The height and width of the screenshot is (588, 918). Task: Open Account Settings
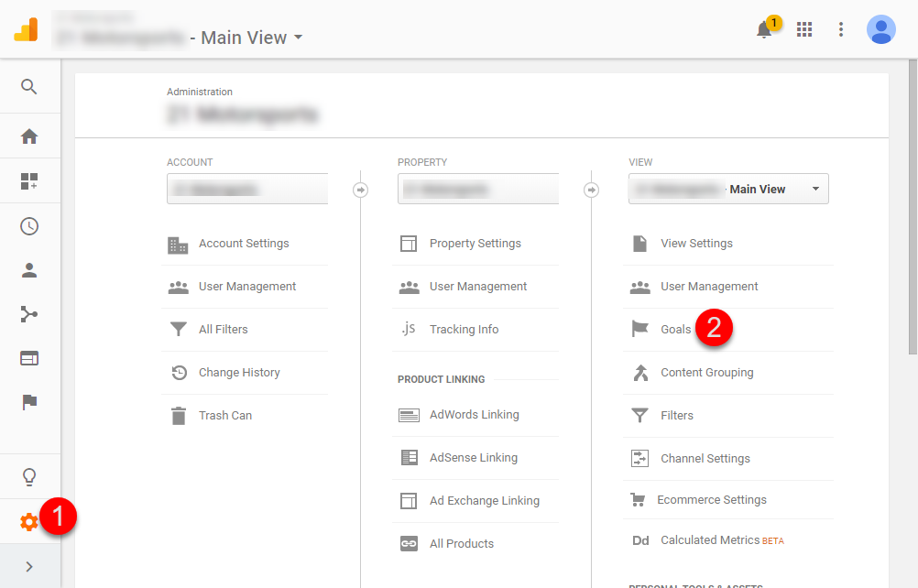click(244, 244)
